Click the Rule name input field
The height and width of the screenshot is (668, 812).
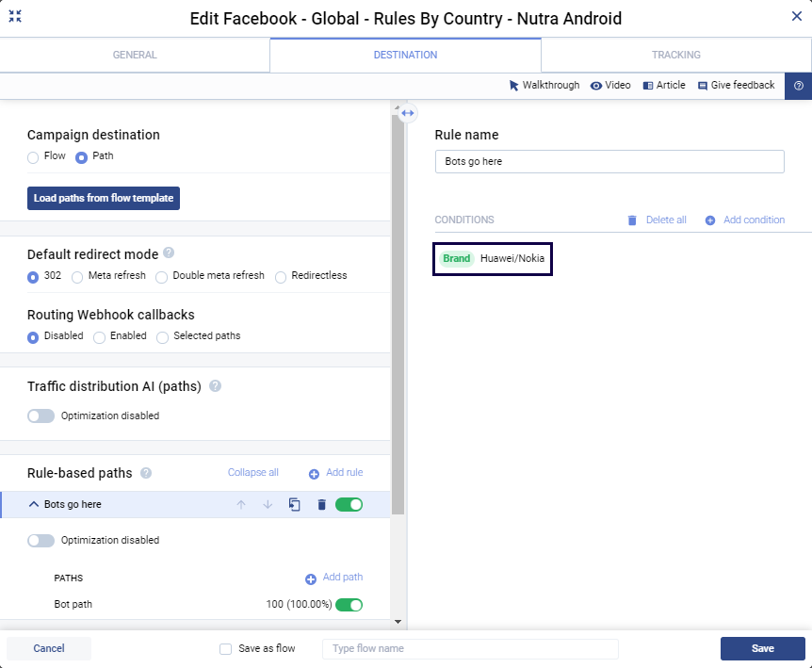pyautogui.click(x=609, y=162)
